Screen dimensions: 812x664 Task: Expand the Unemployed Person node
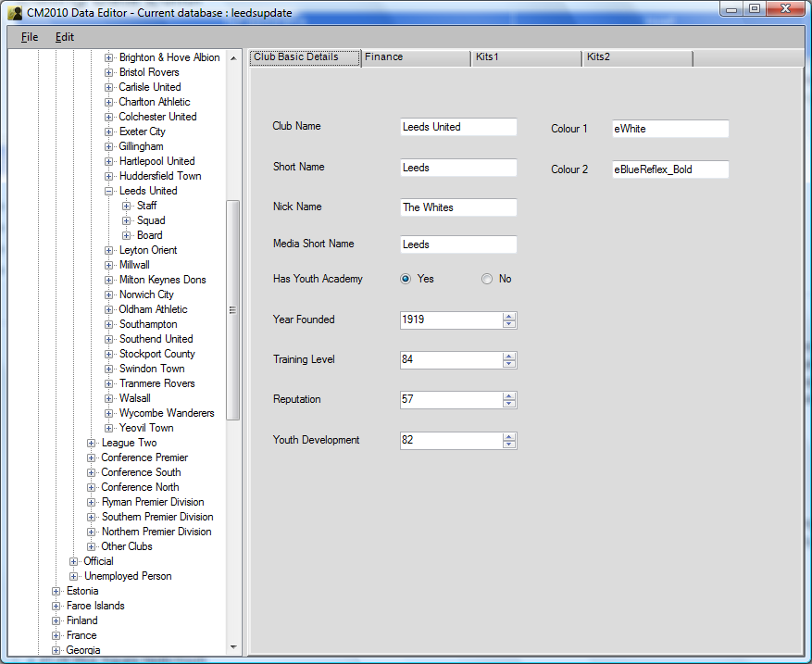click(x=73, y=576)
